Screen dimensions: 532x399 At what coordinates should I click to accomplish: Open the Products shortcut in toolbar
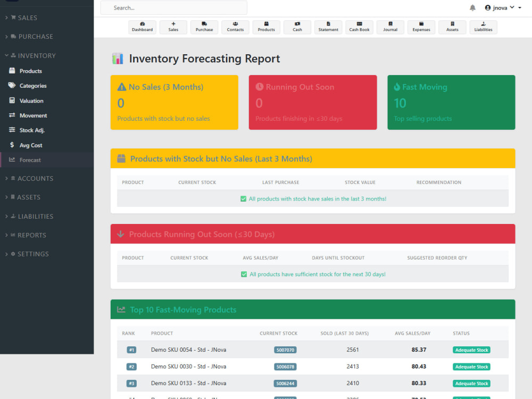(x=267, y=27)
